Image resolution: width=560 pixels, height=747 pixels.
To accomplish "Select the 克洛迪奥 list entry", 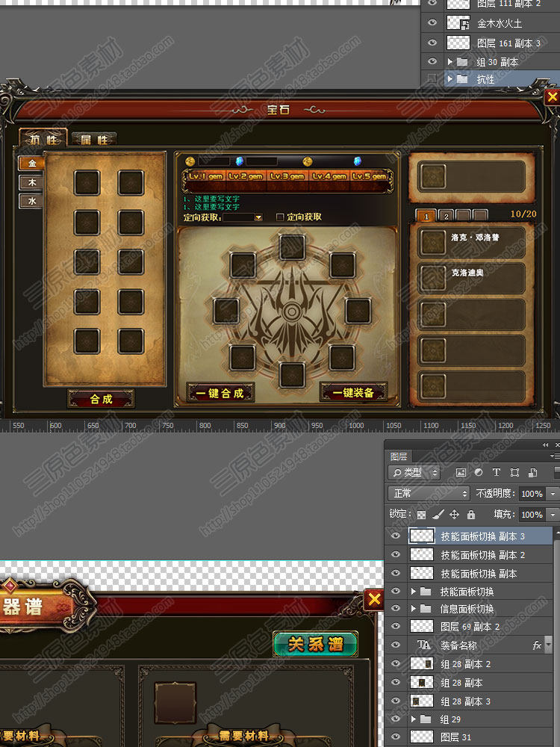I will (472, 277).
